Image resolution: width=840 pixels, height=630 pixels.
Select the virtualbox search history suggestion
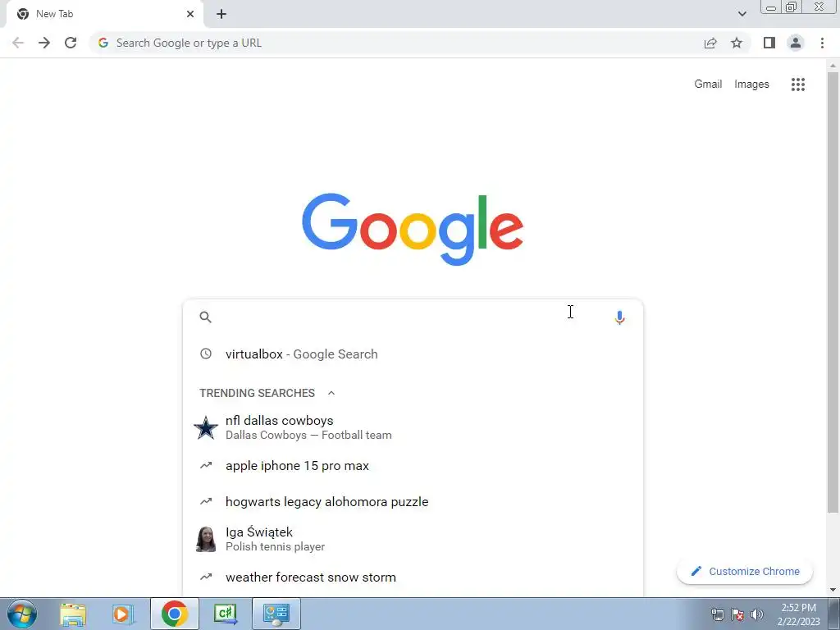coord(413,354)
